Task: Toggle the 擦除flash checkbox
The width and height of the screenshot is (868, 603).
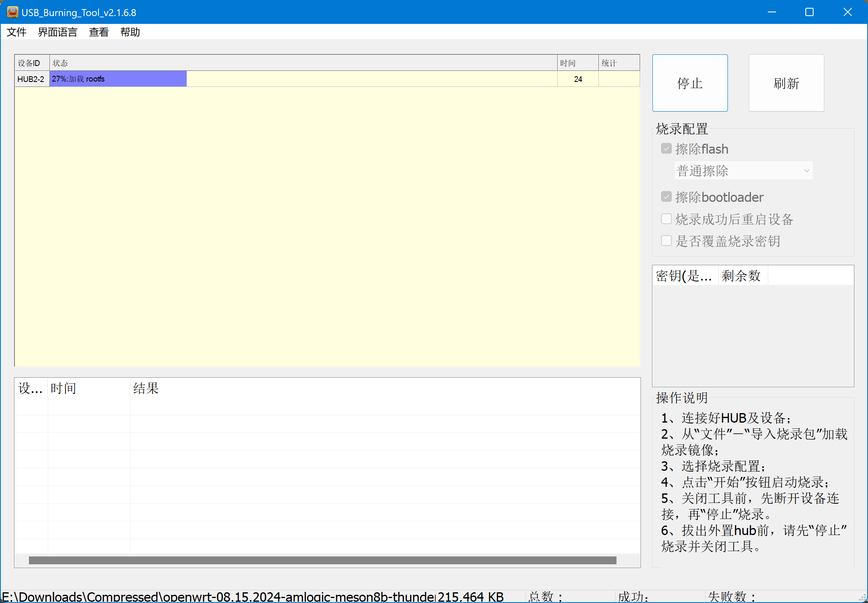Action: point(666,148)
